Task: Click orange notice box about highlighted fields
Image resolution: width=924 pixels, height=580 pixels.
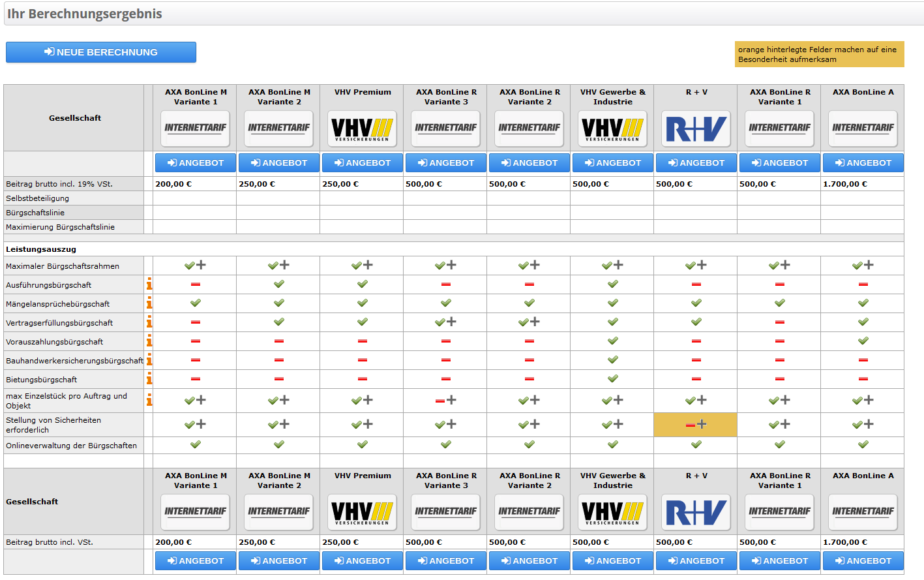Action: point(819,54)
